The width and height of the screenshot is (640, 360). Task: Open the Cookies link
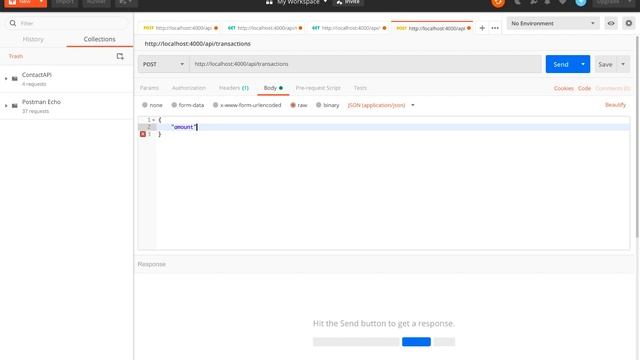564,89
